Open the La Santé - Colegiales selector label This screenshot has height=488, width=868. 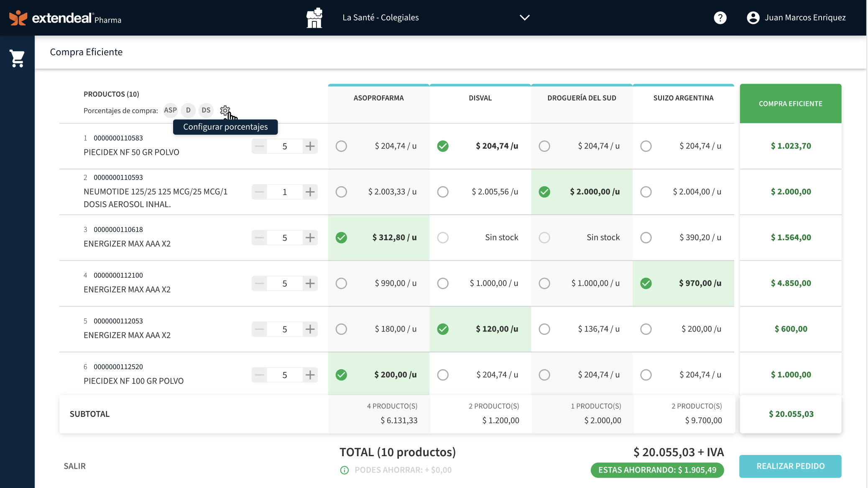click(380, 18)
